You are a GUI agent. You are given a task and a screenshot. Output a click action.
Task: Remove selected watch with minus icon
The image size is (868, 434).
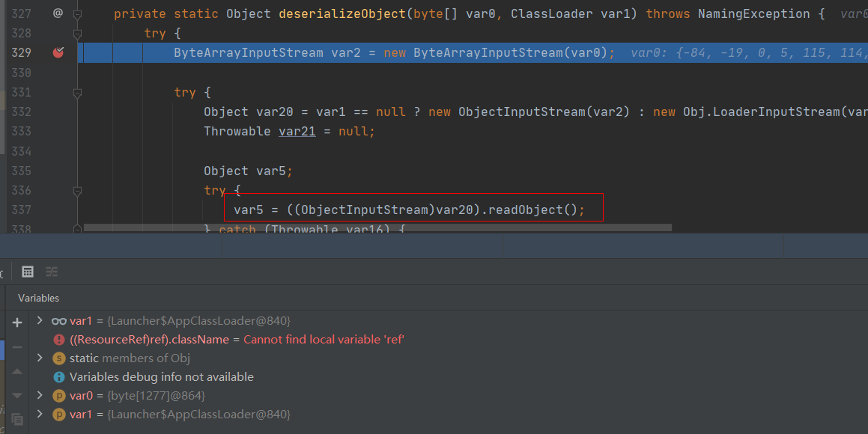17,347
